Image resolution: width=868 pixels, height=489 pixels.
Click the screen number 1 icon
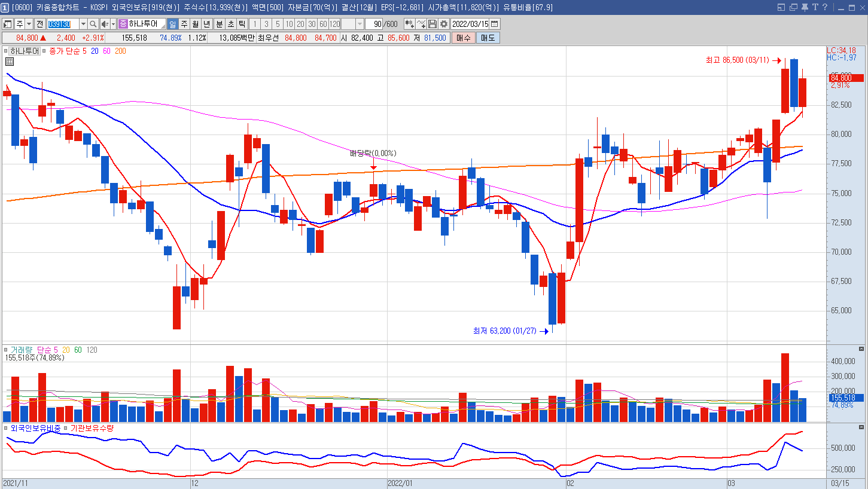point(5,7)
